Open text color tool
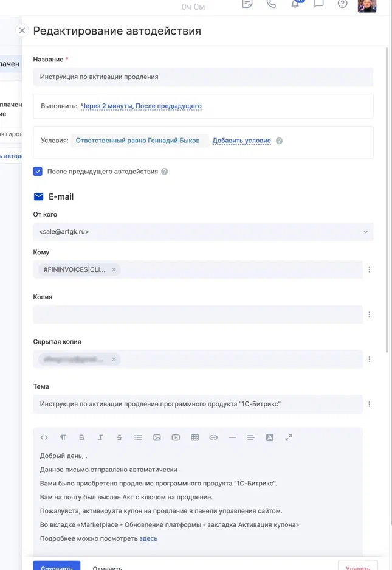The height and width of the screenshot is (570, 392). pos(270,437)
